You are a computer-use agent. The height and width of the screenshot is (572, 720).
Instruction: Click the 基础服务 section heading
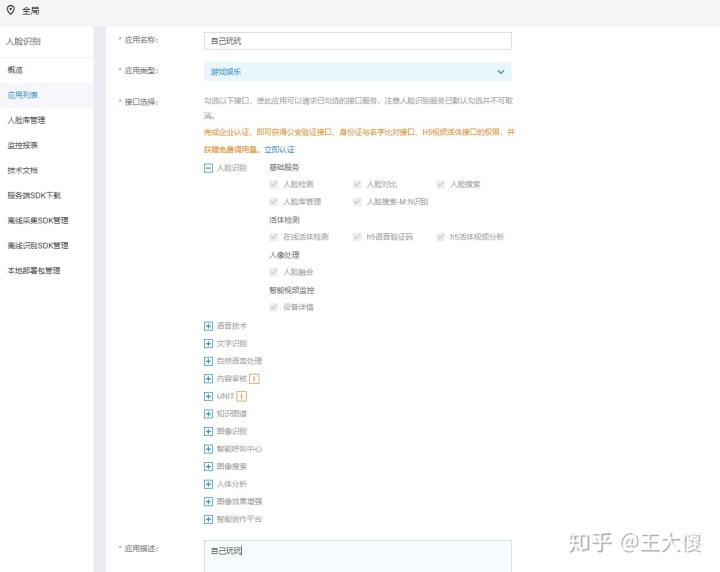click(x=284, y=167)
